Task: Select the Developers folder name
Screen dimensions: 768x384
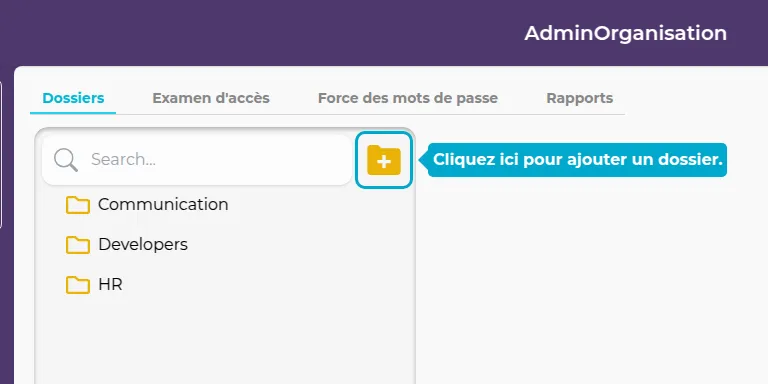Action: [x=143, y=244]
